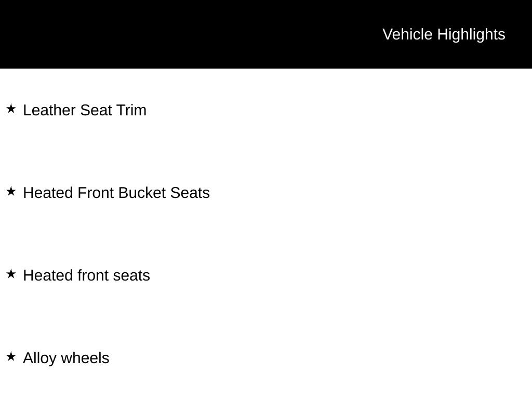This screenshot has width=532, height=399.
Task: Click the word wheels in the last highlight
Action: click(85, 358)
